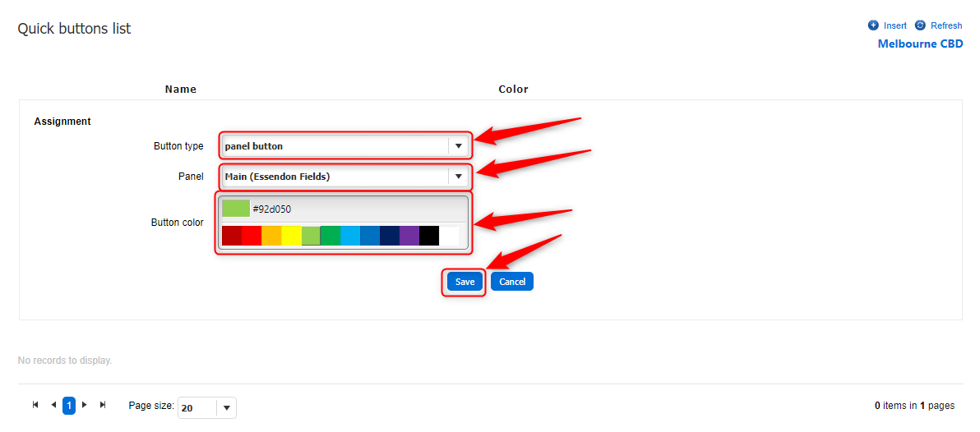
Task: Choose the light blue color swatch
Action: 350,236
